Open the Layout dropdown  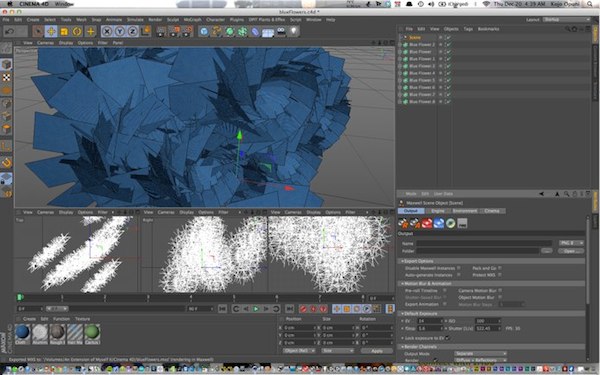[x=566, y=20]
